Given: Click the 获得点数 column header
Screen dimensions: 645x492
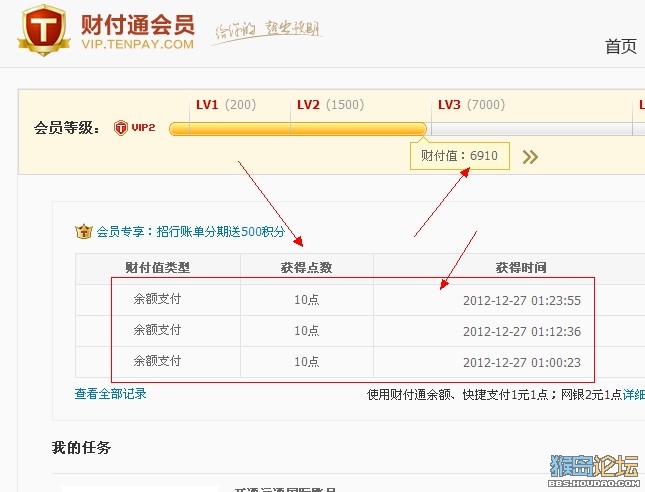Looking at the screenshot, I should [306, 268].
